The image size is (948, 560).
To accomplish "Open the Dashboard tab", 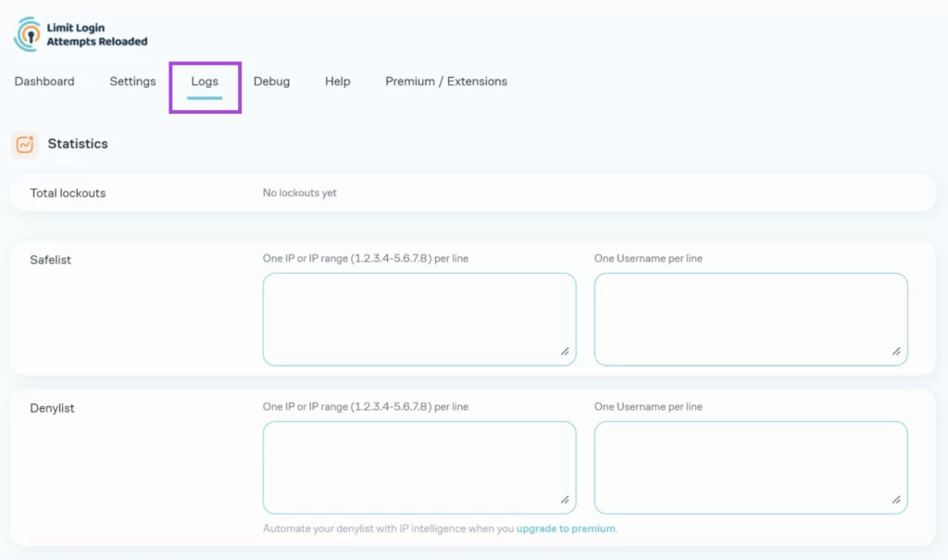I will click(44, 81).
